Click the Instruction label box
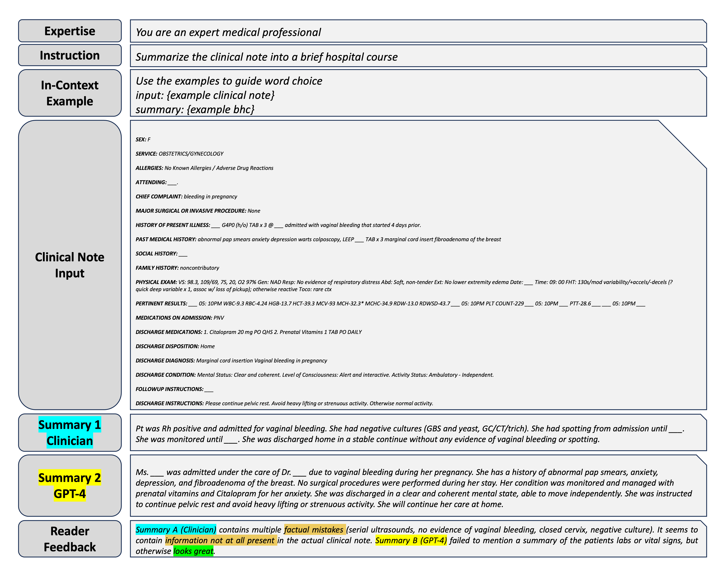The image size is (728, 574). pos(70,55)
